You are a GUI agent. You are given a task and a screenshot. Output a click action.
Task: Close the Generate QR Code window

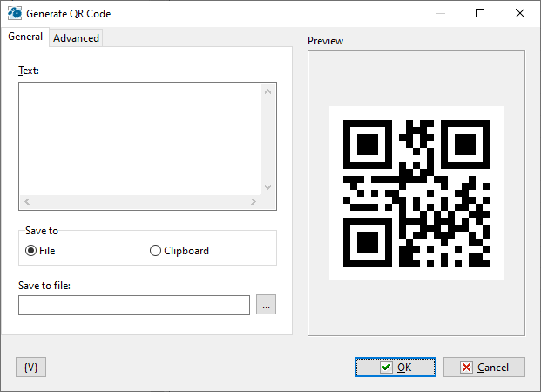click(520, 13)
